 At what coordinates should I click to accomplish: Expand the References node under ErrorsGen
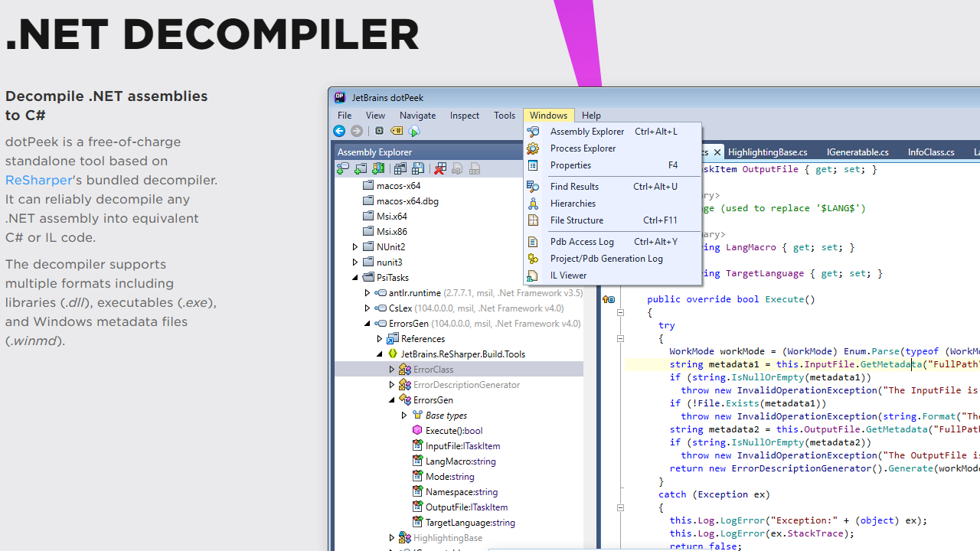pyautogui.click(x=380, y=339)
